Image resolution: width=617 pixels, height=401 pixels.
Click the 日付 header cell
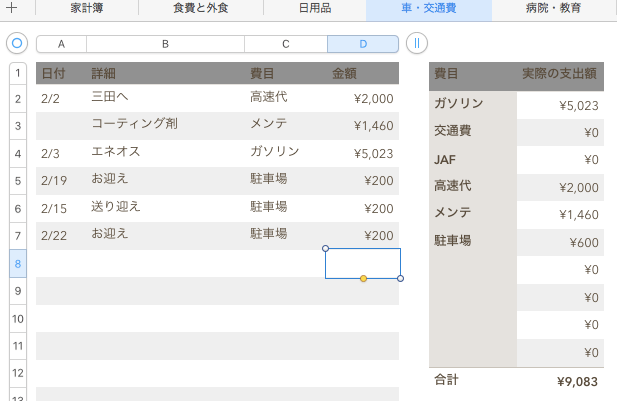click(61, 73)
